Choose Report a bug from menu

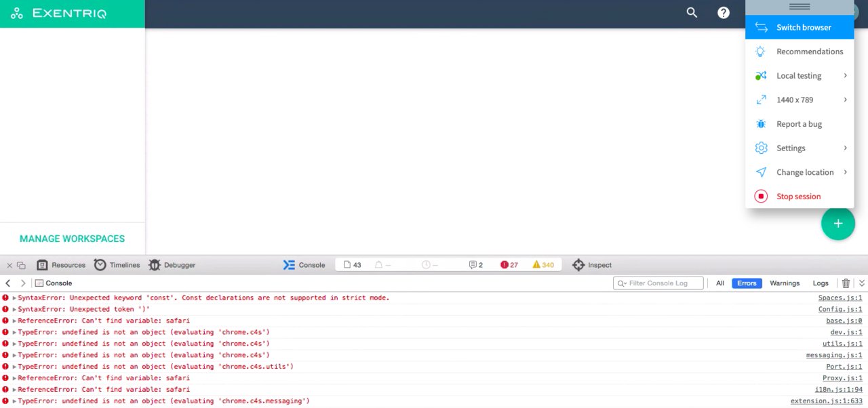[x=799, y=124]
